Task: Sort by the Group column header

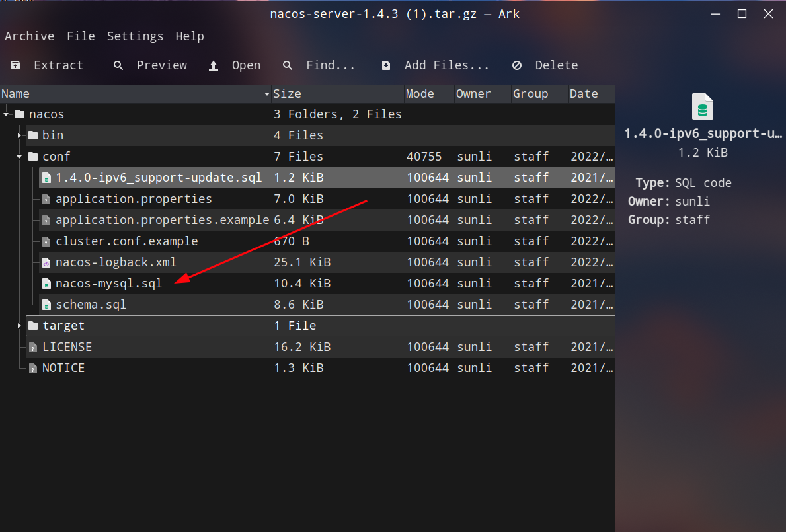Action: (x=539, y=94)
